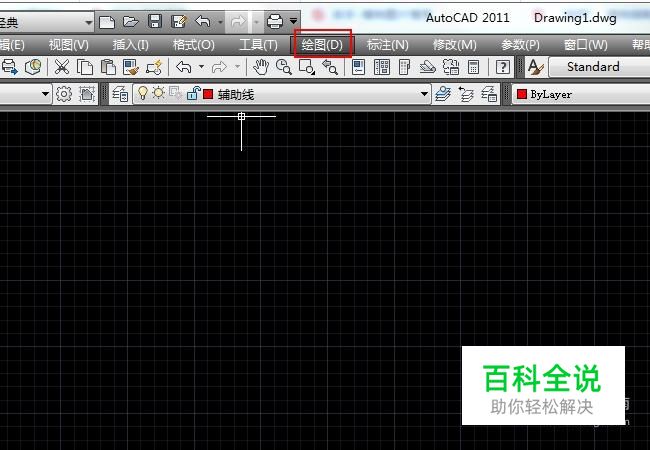Viewport: 650px width, 450px height.
Task: Open the Properties palette icon
Action: pyautogui.click(x=358, y=67)
